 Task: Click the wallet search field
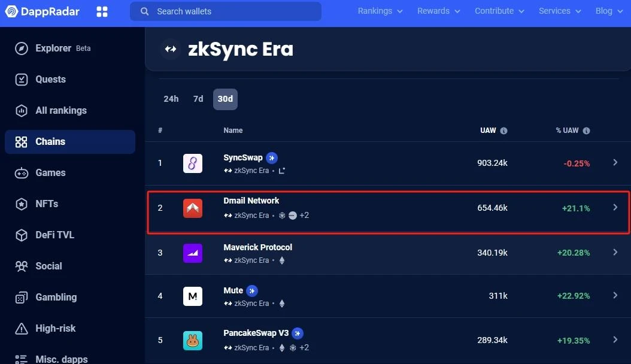[226, 11]
